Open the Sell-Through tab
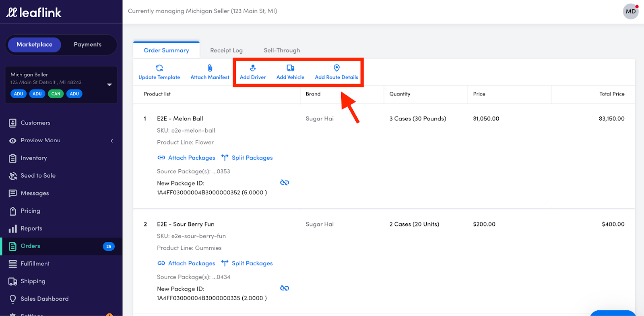The height and width of the screenshot is (316, 644). [282, 50]
